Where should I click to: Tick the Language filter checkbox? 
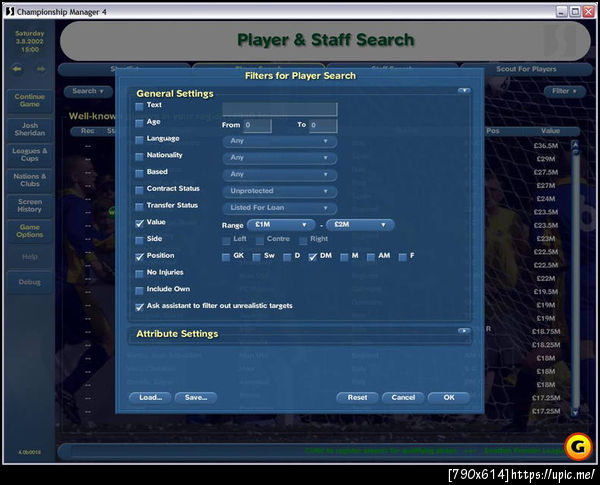click(x=139, y=140)
